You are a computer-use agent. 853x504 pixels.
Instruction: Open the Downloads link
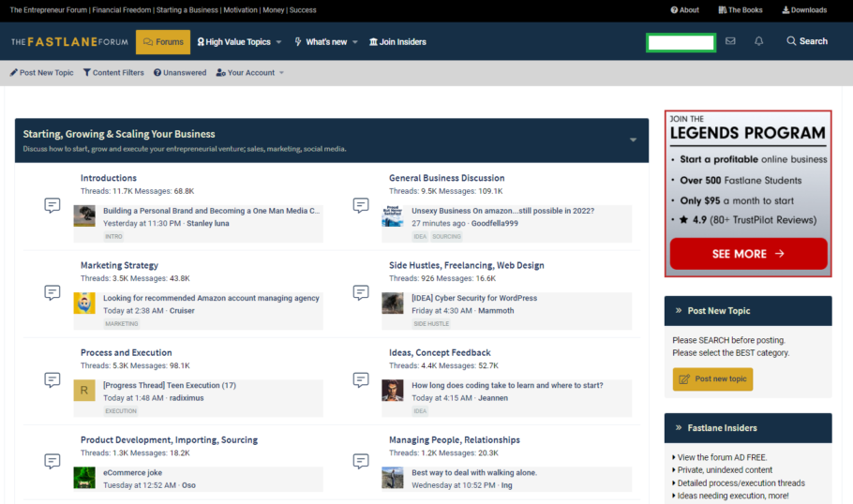[804, 9]
